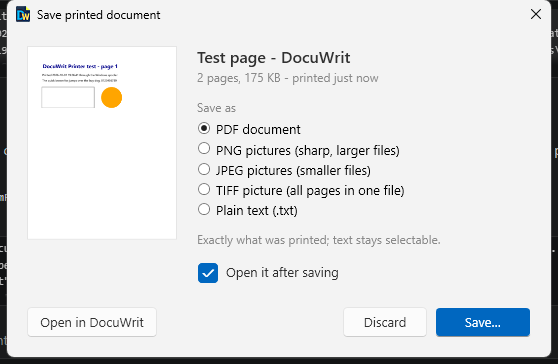
Task: Click the test page preview thumbnail
Action: pos(102,143)
